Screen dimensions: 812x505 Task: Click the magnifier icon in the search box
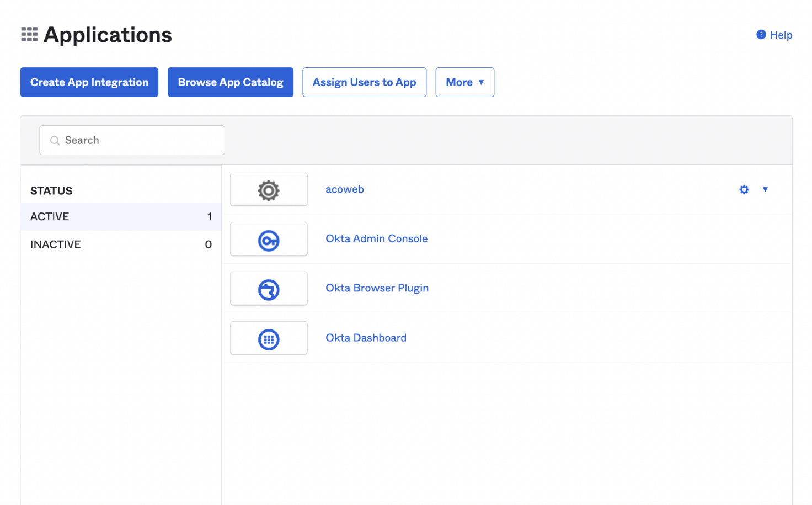coord(55,141)
